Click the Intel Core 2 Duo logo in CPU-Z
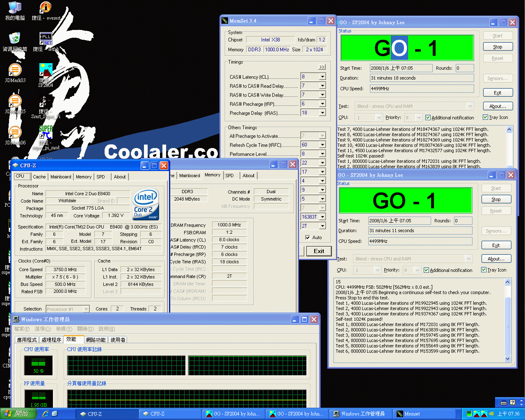 coord(146,204)
